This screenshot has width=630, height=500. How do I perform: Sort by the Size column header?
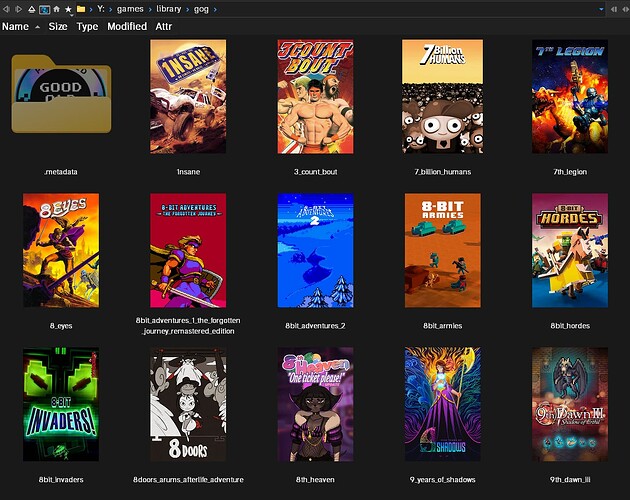pos(58,27)
